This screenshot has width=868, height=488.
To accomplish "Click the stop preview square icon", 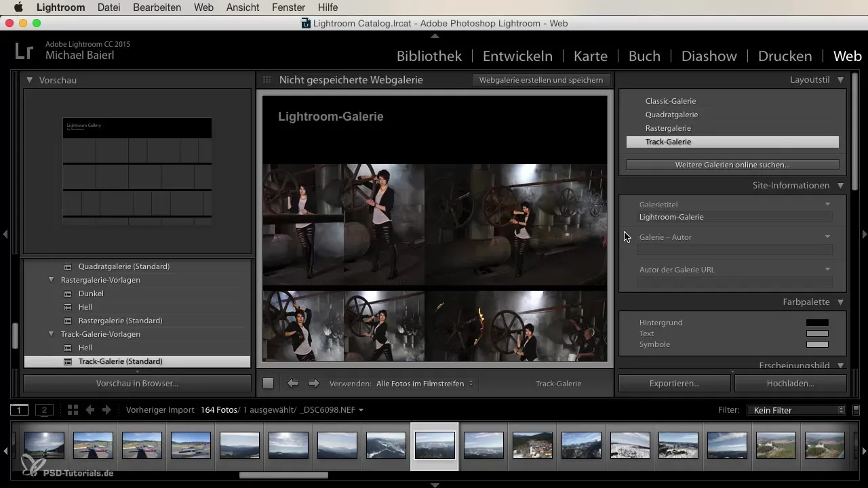I will click(268, 383).
